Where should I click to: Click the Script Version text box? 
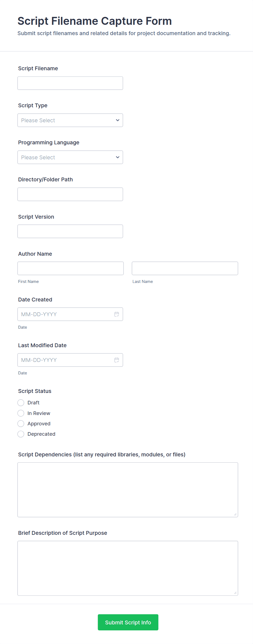[x=70, y=231]
